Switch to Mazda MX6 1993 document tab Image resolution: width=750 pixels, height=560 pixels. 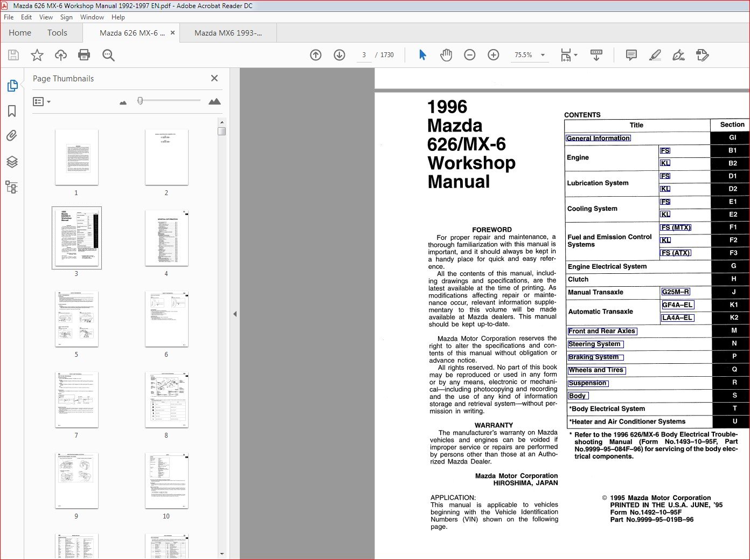pos(228,33)
